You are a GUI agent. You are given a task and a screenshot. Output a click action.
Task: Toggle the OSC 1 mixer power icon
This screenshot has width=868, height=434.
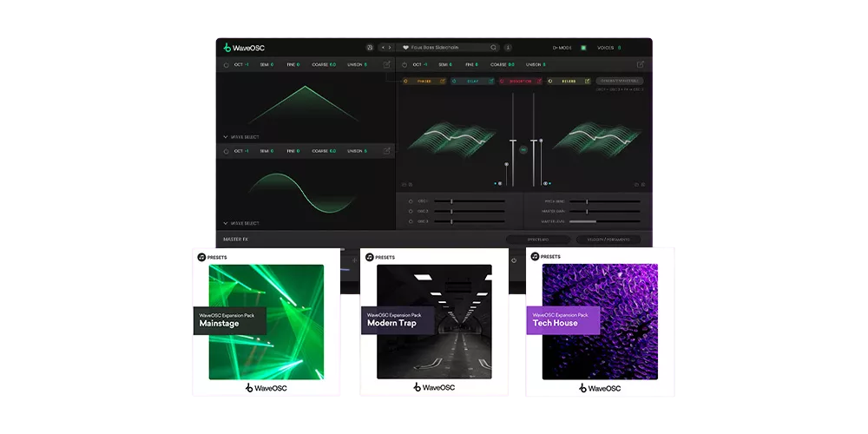[x=411, y=201]
